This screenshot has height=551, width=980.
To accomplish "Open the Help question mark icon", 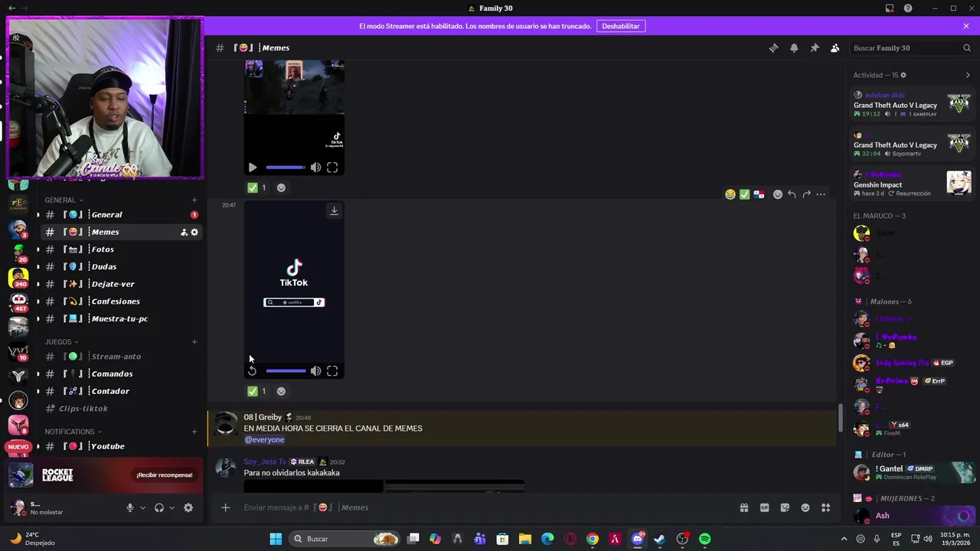I will [908, 8].
